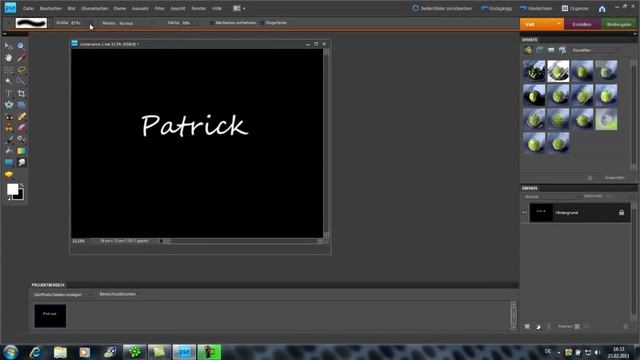Select the Smart Brush tool
Image resolution: width=640 pixels, height=360 pixels.
[x=21, y=140]
